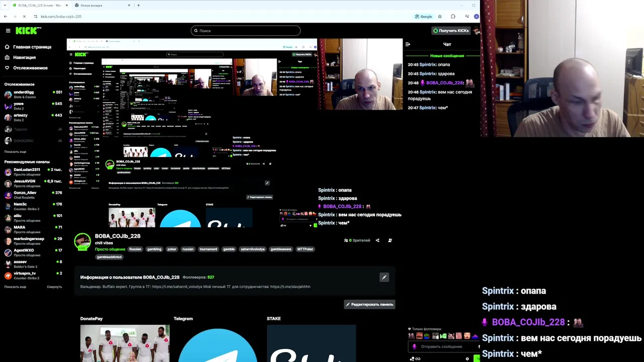View Зрителей viewer count
Image resolution: width=644 pixels, height=362 pixels.
[x=357, y=240]
